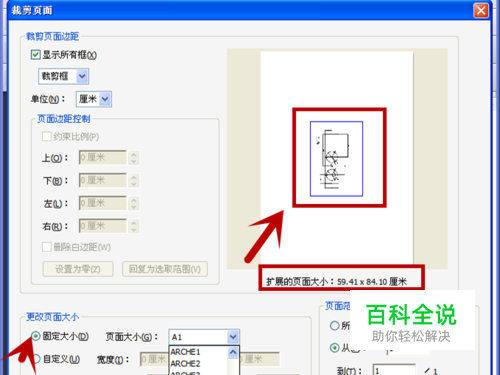Click the 下 margin input field
The image size is (500, 375).
tap(103, 180)
